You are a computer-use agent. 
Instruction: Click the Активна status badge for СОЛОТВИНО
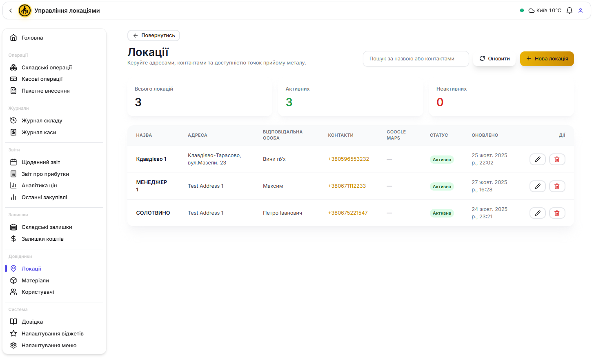click(x=442, y=213)
